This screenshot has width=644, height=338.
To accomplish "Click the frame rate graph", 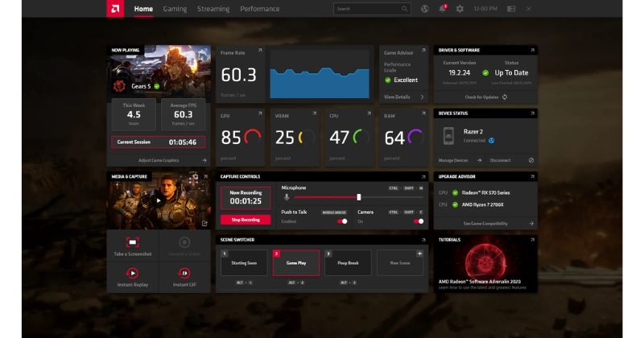I will tap(320, 74).
